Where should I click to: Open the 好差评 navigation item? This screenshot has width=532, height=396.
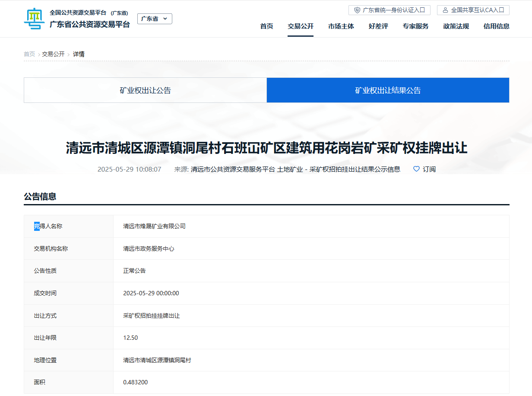point(378,26)
